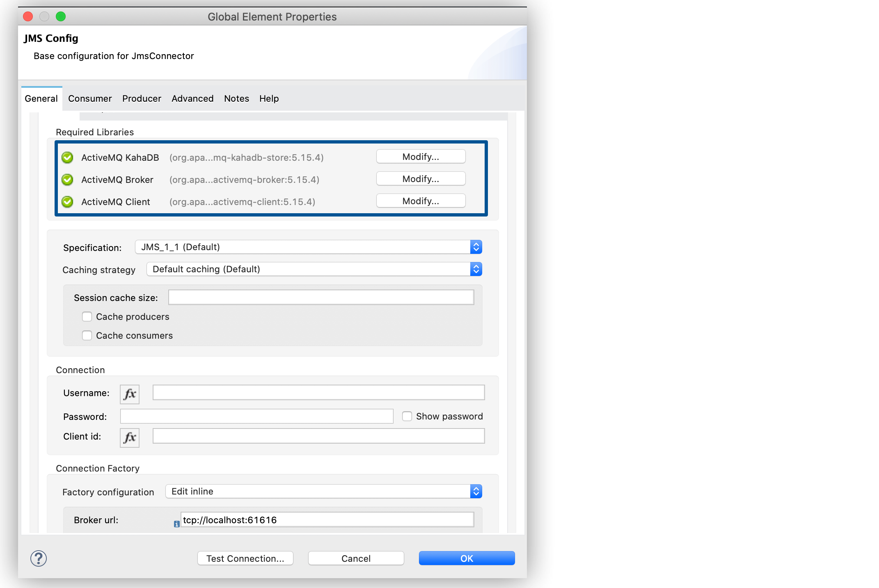Click the fx expression icon beside Username
This screenshot has width=879, height=588.
click(129, 394)
